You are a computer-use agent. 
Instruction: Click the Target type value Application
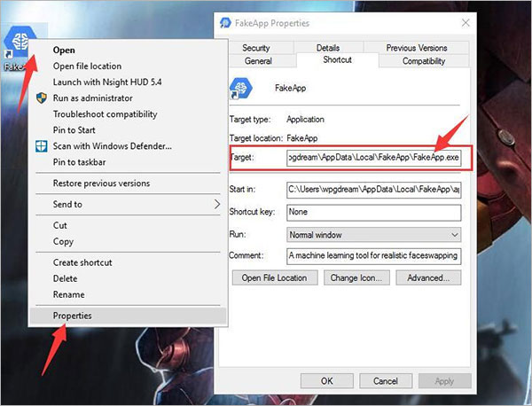click(x=305, y=120)
